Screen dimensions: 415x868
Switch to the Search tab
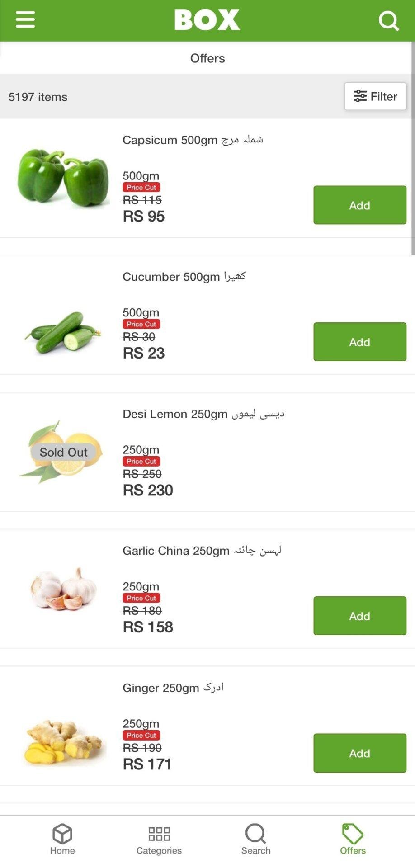[x=256, y=839]
